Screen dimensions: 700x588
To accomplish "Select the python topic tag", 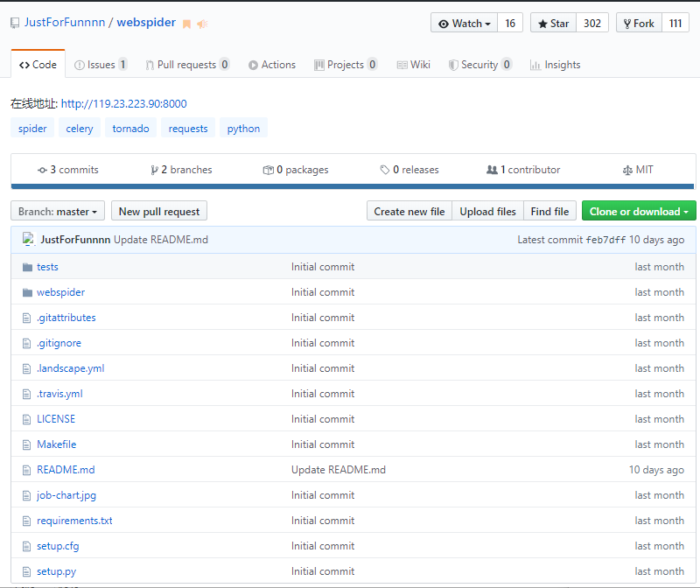I will click(243, 129).
